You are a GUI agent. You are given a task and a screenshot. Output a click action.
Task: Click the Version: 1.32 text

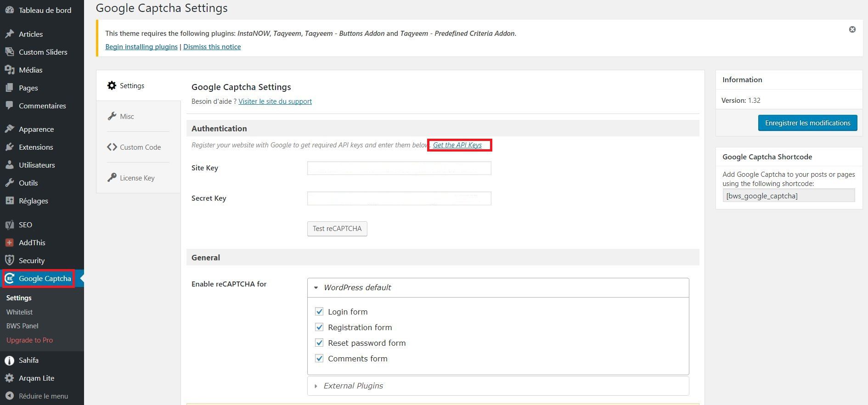(x=741, y=100)
